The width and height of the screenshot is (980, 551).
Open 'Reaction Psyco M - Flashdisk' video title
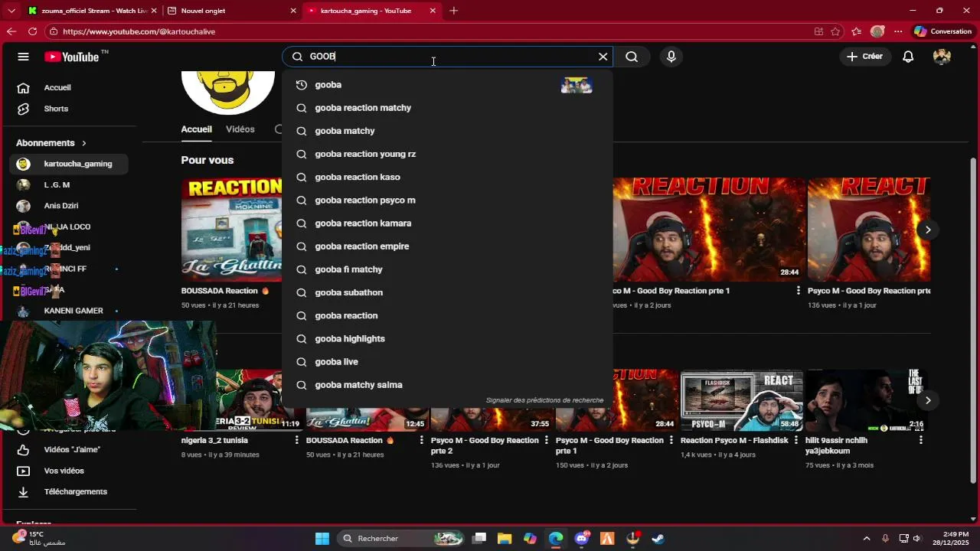tap(734, 441)
